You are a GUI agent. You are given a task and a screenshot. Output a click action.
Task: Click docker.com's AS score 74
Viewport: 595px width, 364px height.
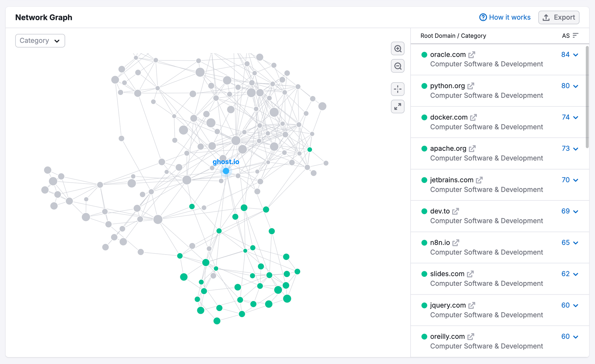(566, 117)
